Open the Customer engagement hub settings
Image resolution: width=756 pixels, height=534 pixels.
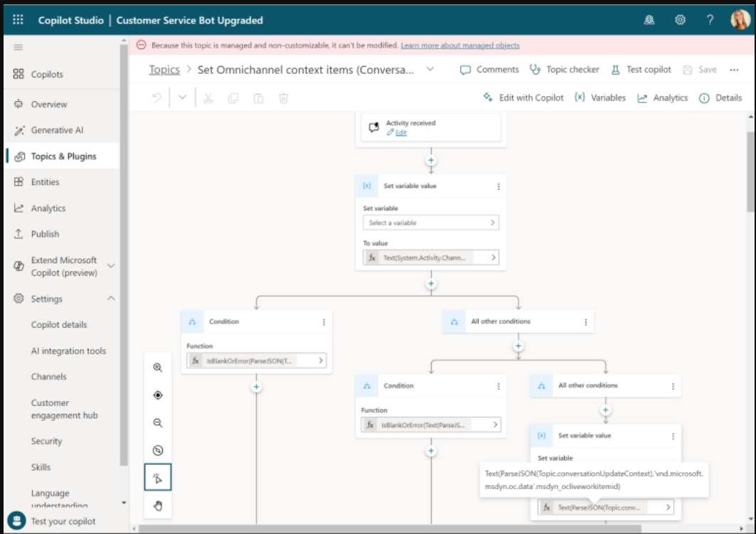coord(64,409)
